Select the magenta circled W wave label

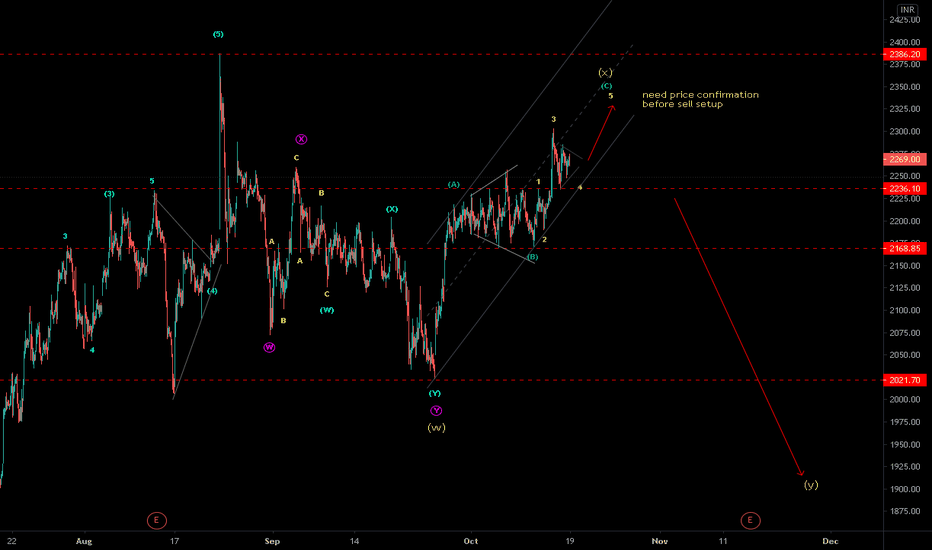(x=269, y=347)
